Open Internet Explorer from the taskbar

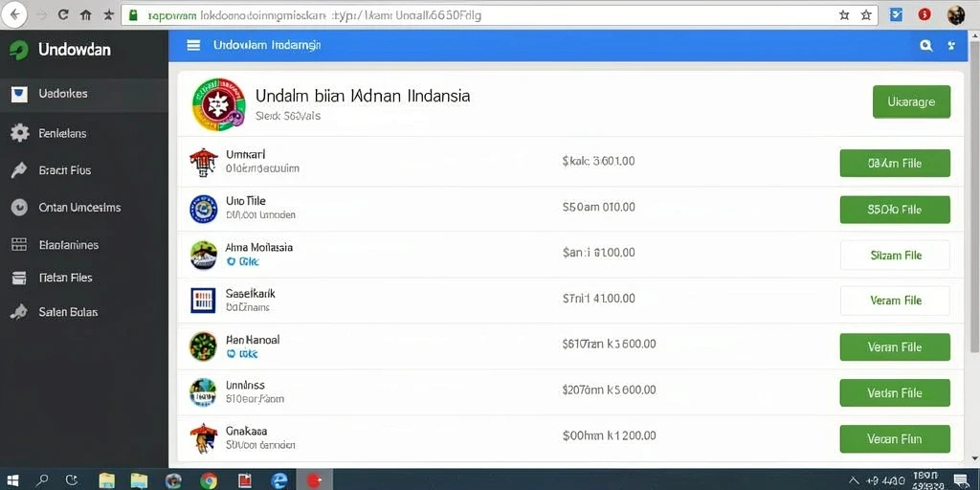click(x=279, y=480)
